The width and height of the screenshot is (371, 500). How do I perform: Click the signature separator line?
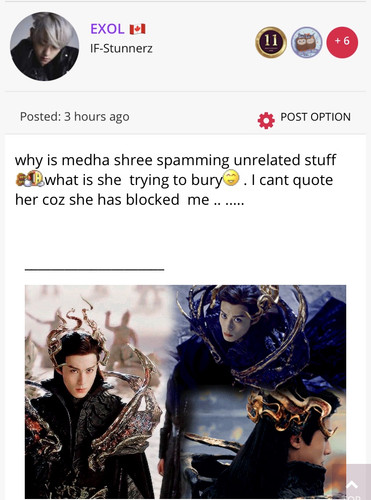coord(94,270)
